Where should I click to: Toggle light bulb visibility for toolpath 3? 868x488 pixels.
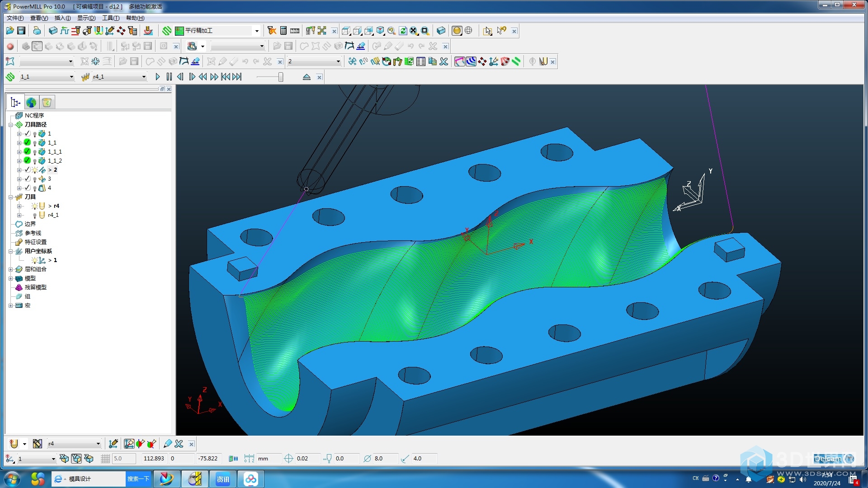(35, 179)
